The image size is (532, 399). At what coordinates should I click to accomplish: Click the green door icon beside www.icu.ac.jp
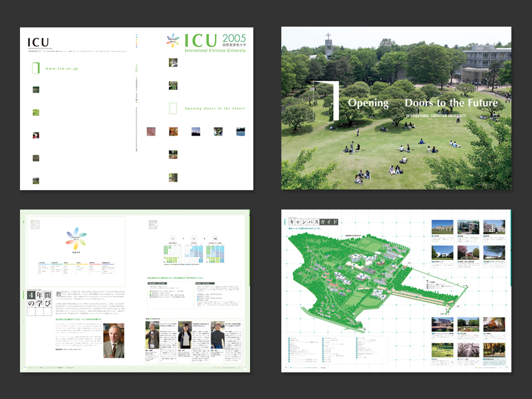click(x=35, y=68)
